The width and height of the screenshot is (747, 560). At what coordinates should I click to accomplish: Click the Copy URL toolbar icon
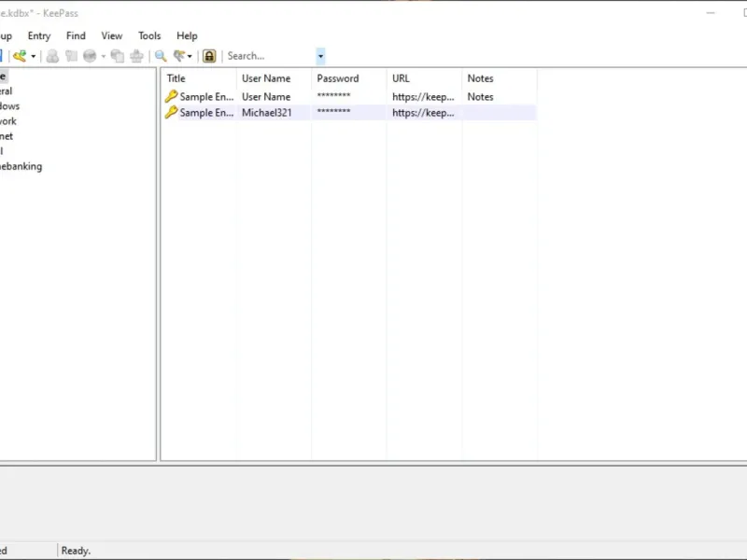pos(118,56)
